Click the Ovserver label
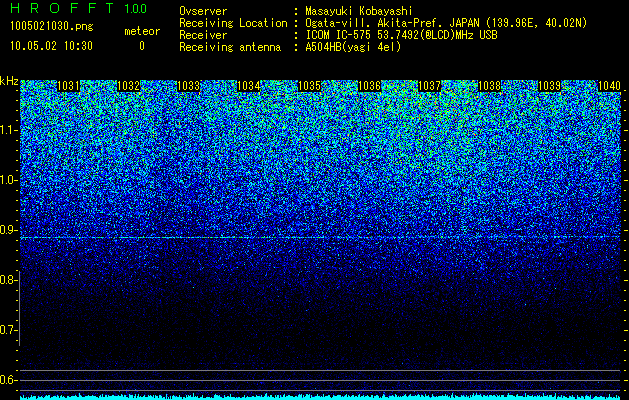This screenshot has width=629, height=400. 203,11
